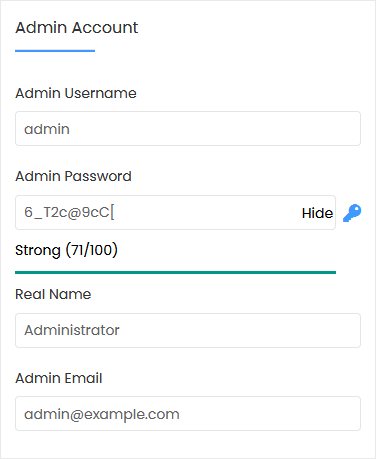Click the Admin Email input field
The height and width of the screenshot is (459, 376).
(188, 413)
